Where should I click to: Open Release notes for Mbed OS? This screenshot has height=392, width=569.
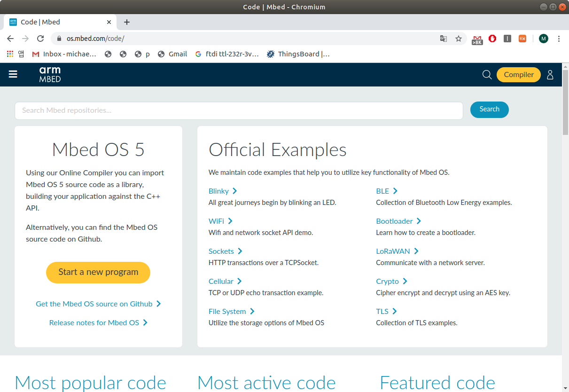98,322
